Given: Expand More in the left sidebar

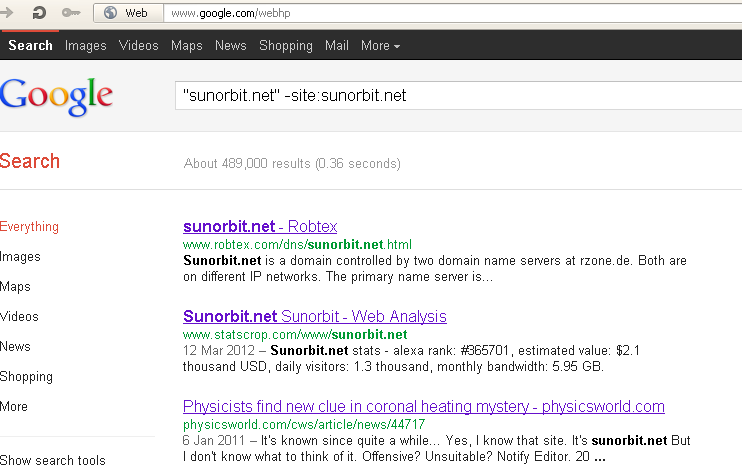Looking at the screenshot, I should coord(14,407).
